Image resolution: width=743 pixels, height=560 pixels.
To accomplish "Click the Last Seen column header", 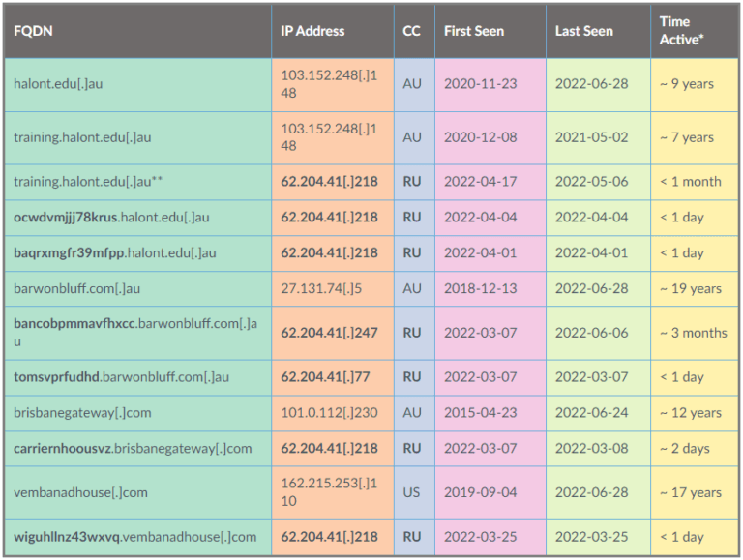I will tap(583, 31).
